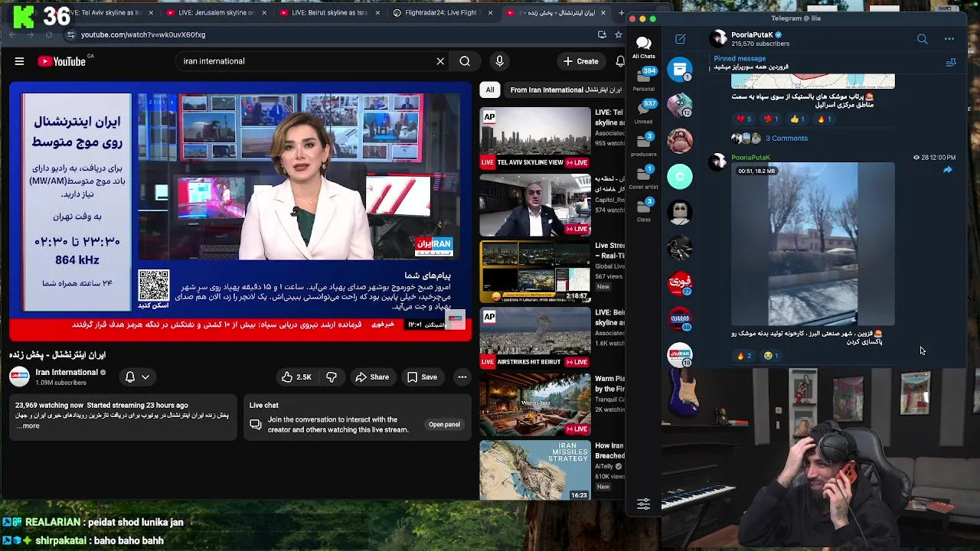This screenshot has height=551, width=980.
Task: Forward the Telegram video post
Action: (x=947, y=170)
